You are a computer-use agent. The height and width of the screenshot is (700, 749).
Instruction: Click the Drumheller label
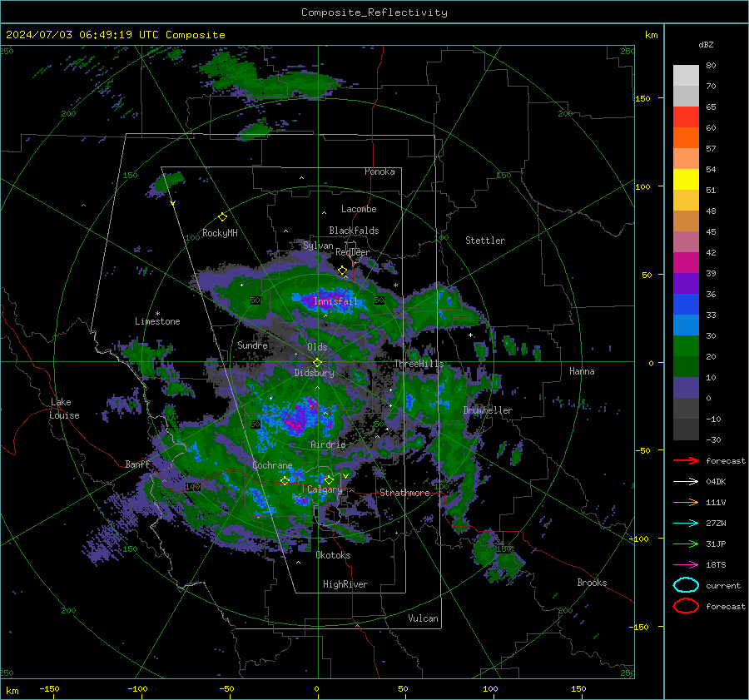point(488,410)
